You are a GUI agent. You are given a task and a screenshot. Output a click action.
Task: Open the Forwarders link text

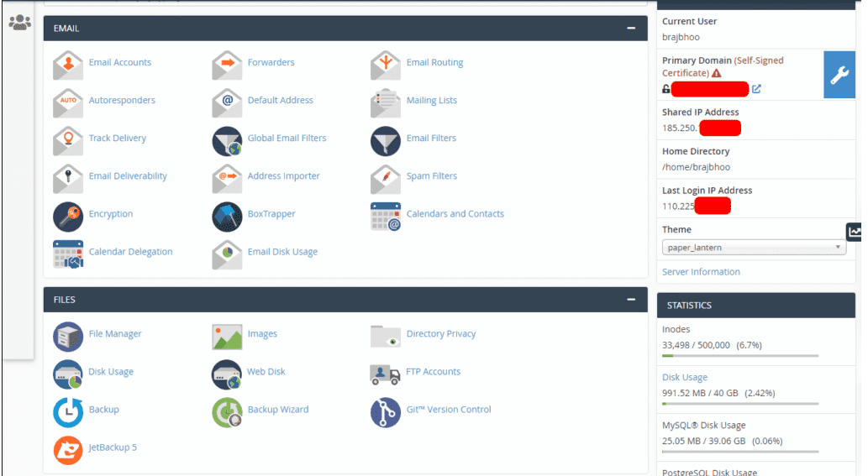coord(271,62)
